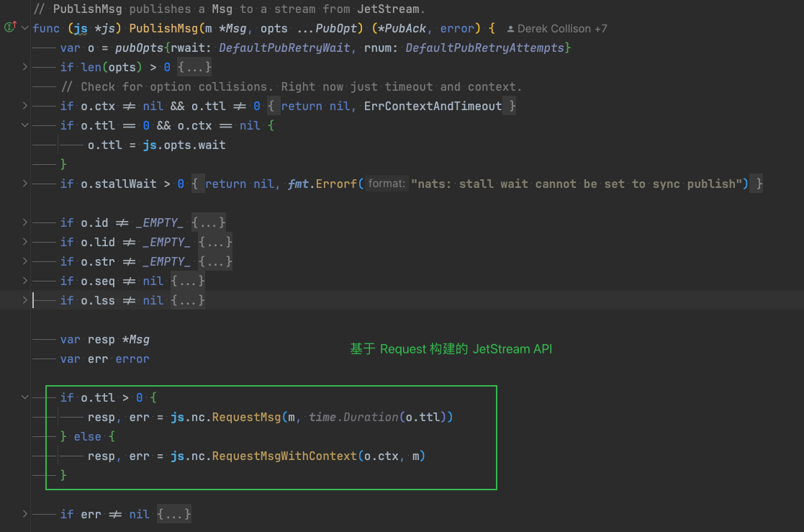804x532 pixels.
Task: Collapse the 'if o.ttl == 0' block arrow
Action: [x=26, y=125]
